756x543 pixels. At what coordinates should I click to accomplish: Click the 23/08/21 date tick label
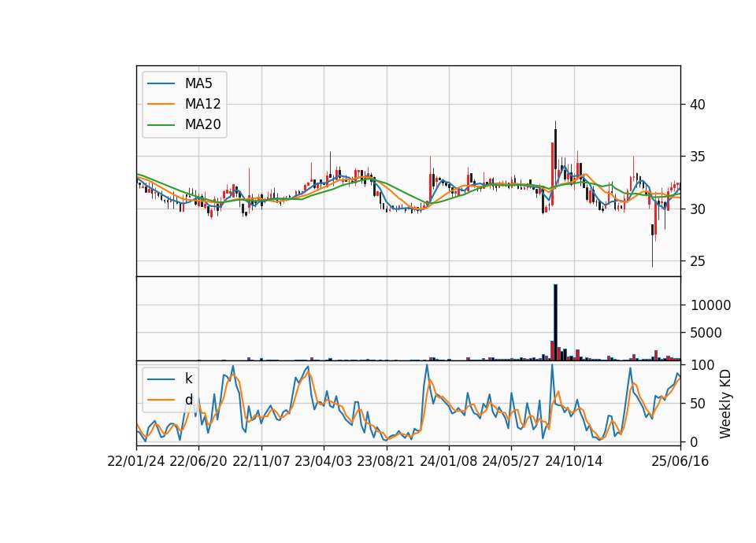pos(386,462)
